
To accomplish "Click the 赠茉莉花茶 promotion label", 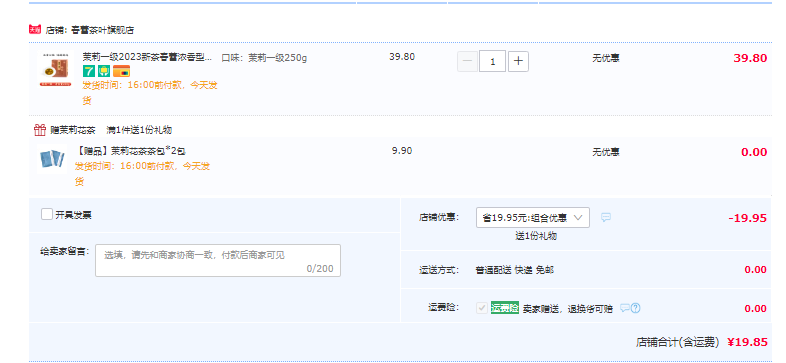I will click(x=72, y=130).
